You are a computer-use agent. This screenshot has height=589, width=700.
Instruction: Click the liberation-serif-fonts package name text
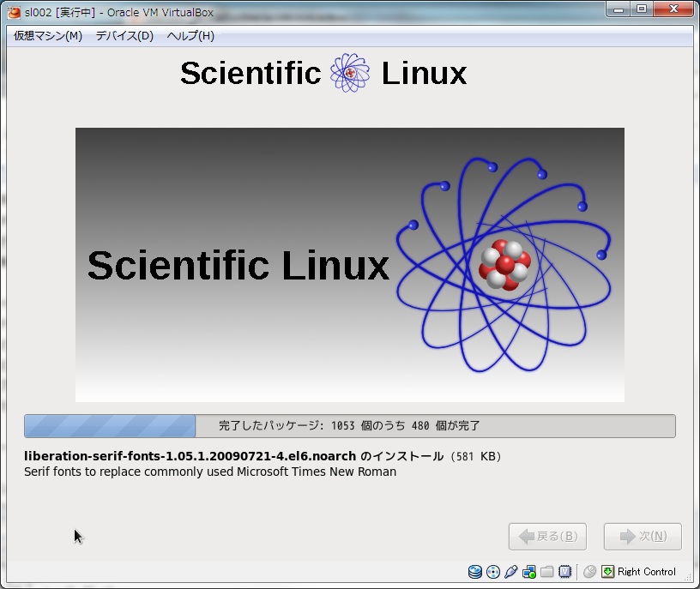(190, 456)
